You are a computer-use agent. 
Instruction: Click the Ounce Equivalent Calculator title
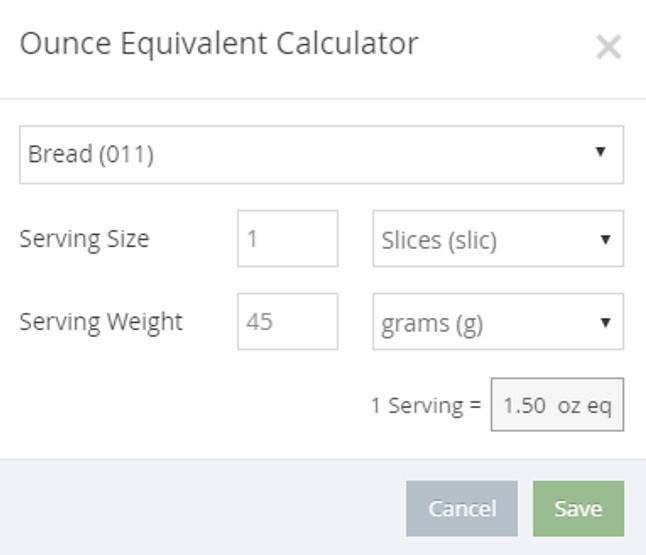tap(219, 44)
